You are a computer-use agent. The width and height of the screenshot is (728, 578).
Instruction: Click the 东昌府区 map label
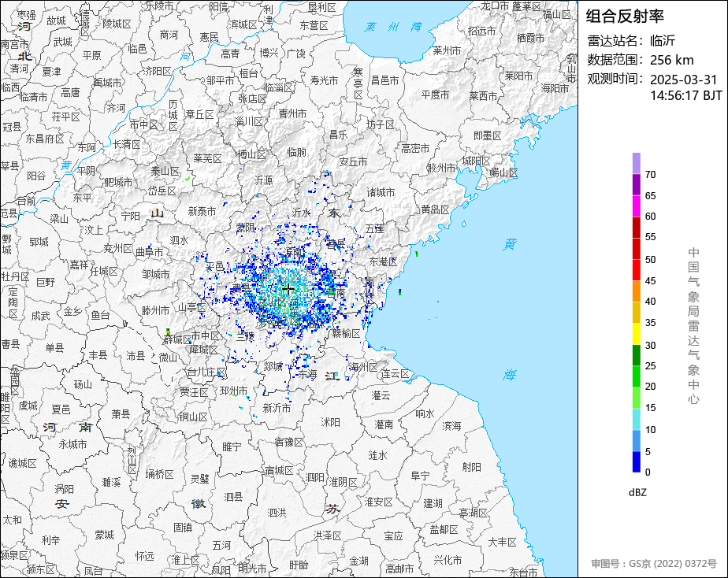pos(45,139)
